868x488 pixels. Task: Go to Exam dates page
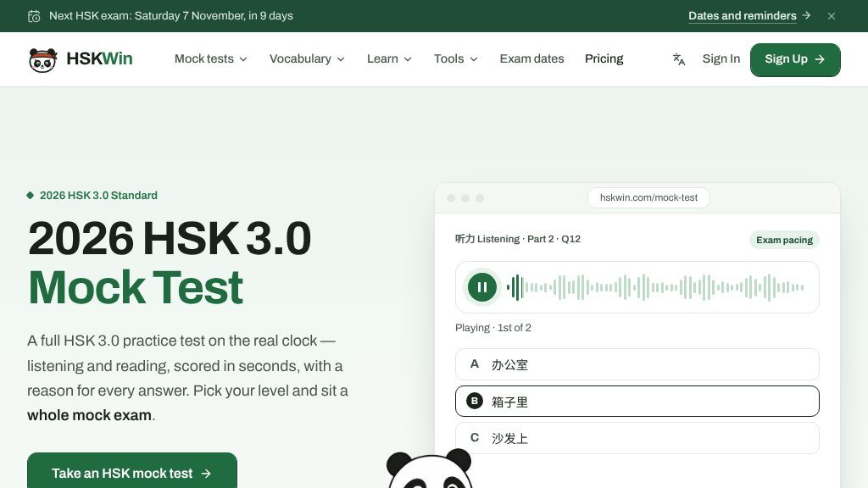(x=531, y=58)
